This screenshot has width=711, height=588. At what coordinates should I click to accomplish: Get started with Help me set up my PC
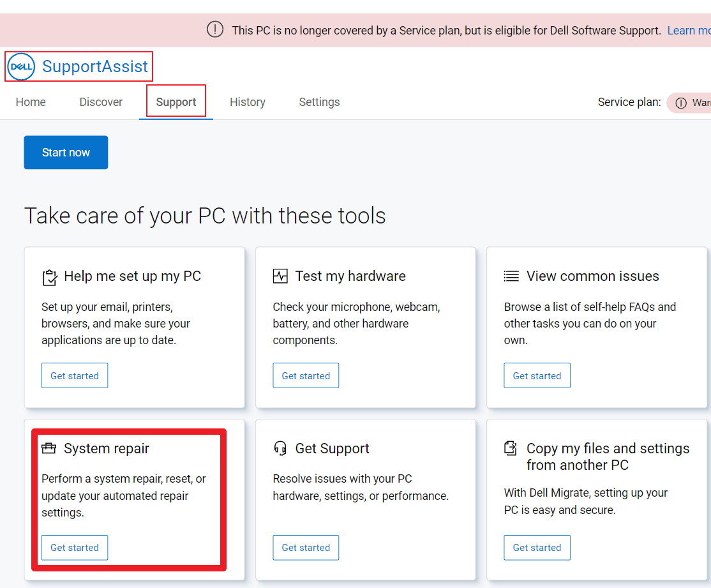[75, 375]
